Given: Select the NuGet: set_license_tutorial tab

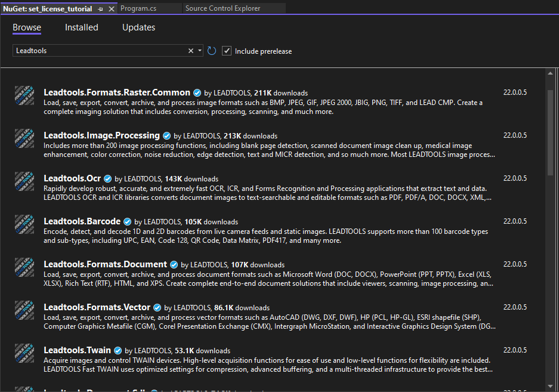Looking at the screenshot, I should pos(47,9).
